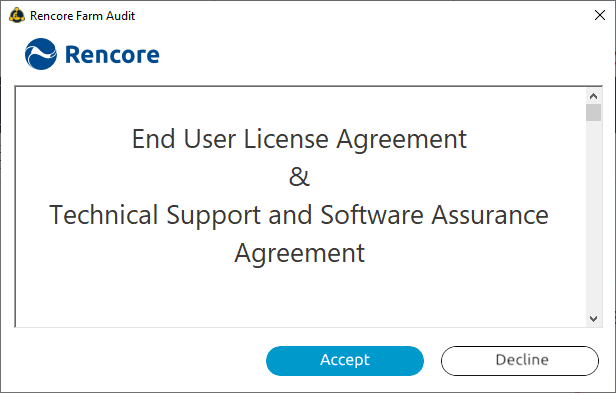616x393 pixels.
Task: Click the empty title bar area
Action: 361,16
